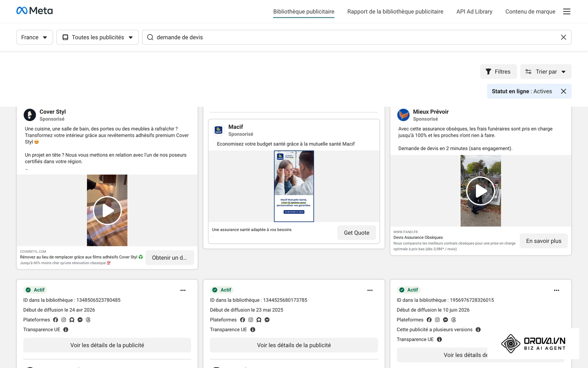Image resolution: width=588 pixels, height=368 pixels.
Task: Go to Bibliothèque publicitaire tab
Action: pos(304,11)
